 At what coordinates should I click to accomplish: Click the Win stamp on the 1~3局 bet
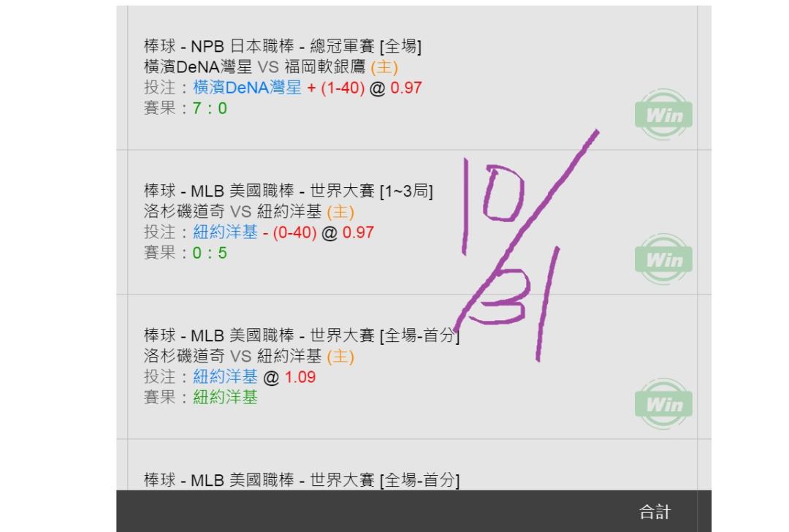663,259
